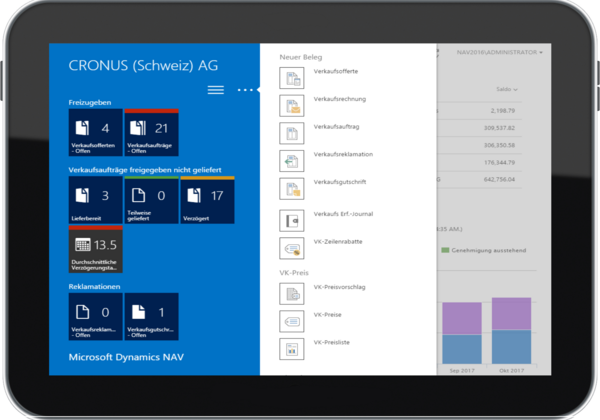Open the Verzögert tile showing 17

(207, 200)
